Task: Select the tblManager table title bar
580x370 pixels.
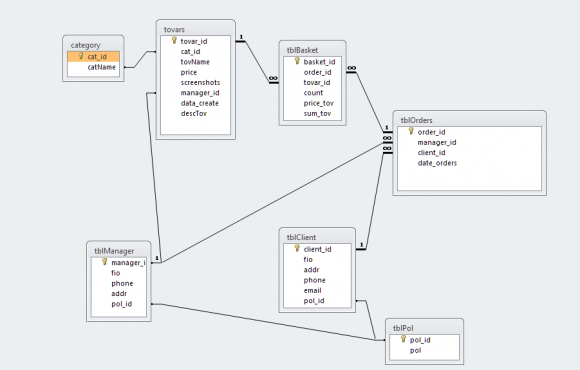Action: point(119,251)
